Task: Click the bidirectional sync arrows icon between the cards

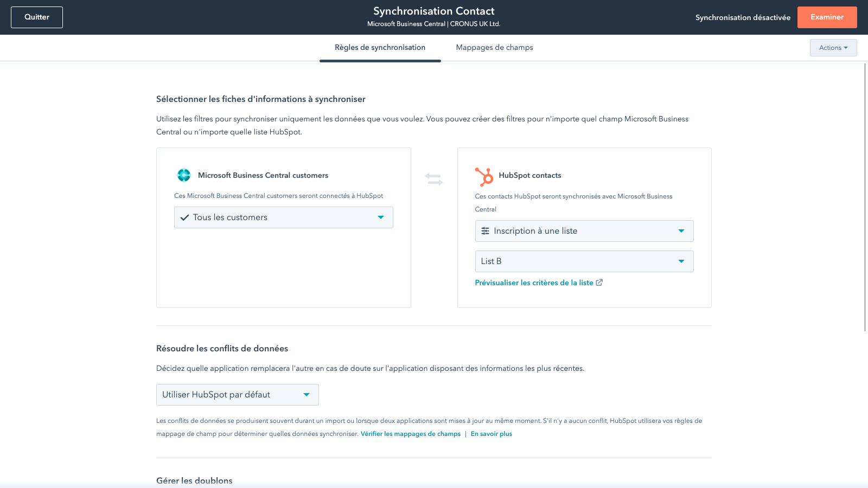Action: [x=434, y=179]
